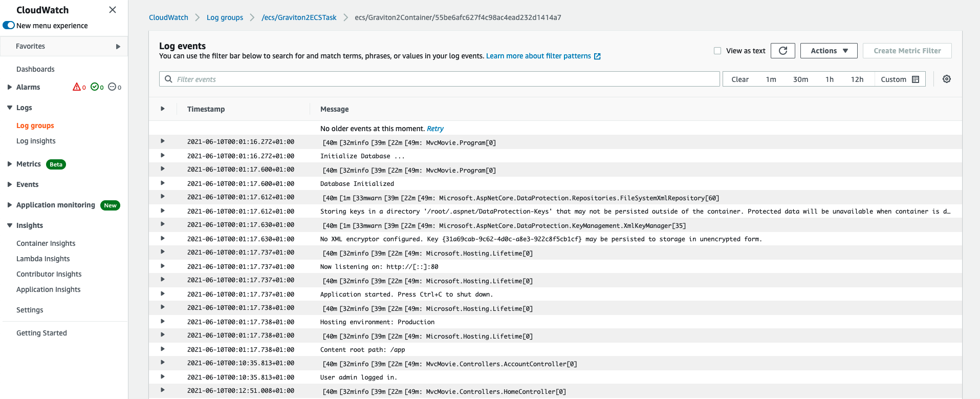Click the refresh log events button
The width and height of the screenshot is (980, 399).
coord(783,51)
